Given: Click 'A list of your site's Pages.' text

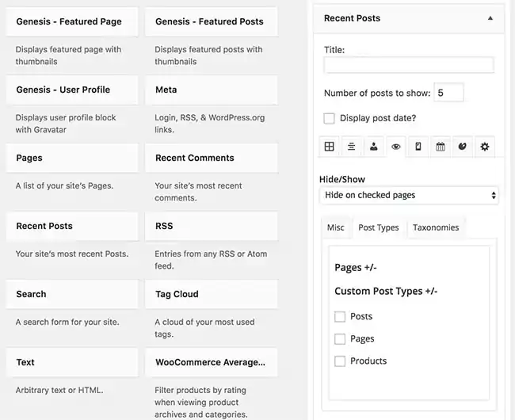Looking at the screenshot, I should click(x=64, y=186).
